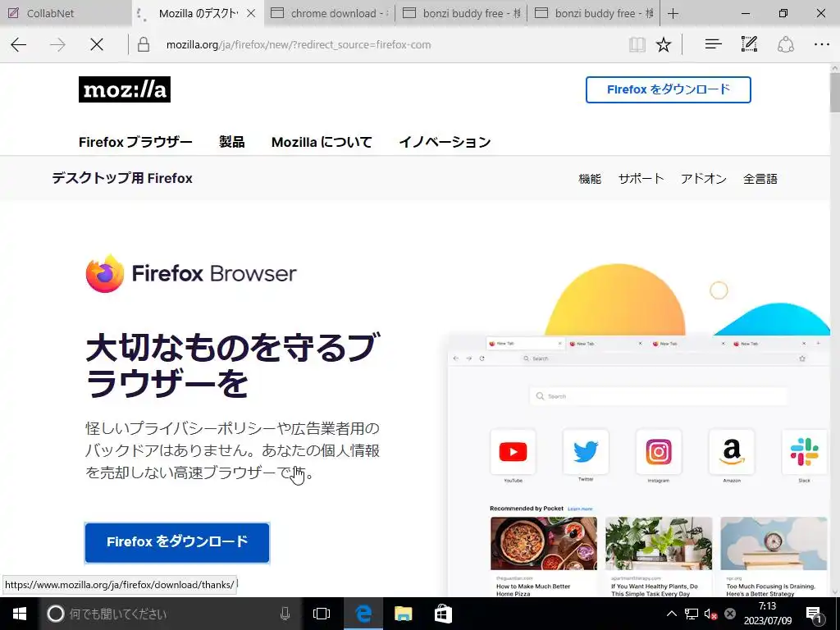Stop loading the page
Image resolution: width=840 pixels, height=630 pixels.
(x=97, y=44)
